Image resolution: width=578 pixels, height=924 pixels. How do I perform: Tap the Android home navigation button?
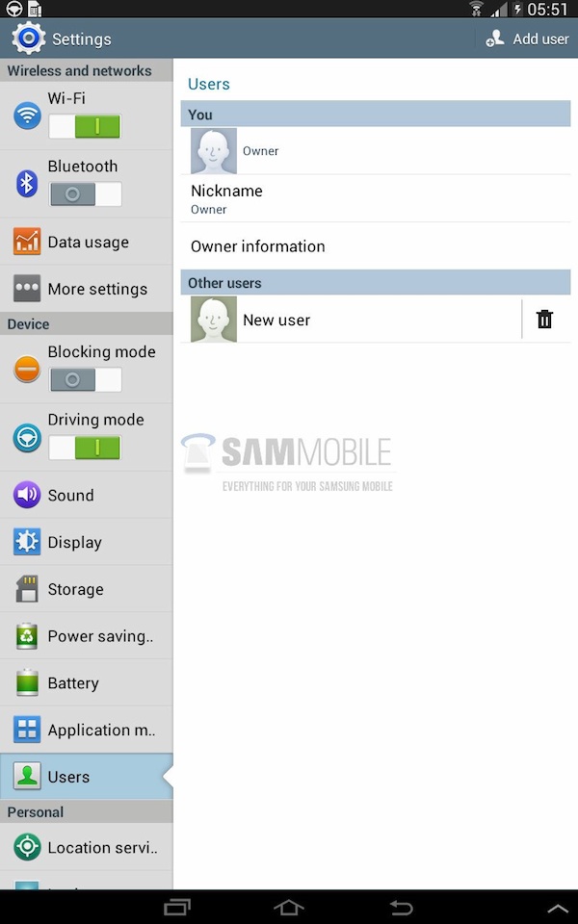(x=288, y=908)
